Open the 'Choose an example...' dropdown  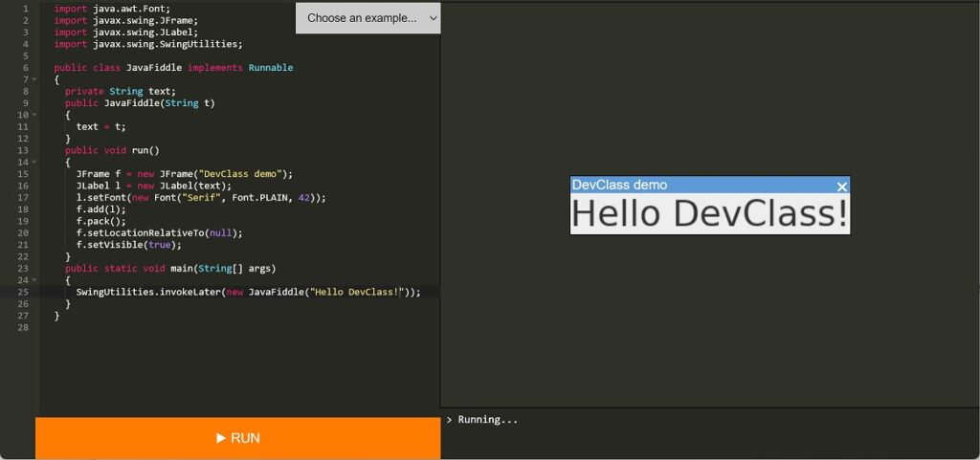[x=368, y=18]
